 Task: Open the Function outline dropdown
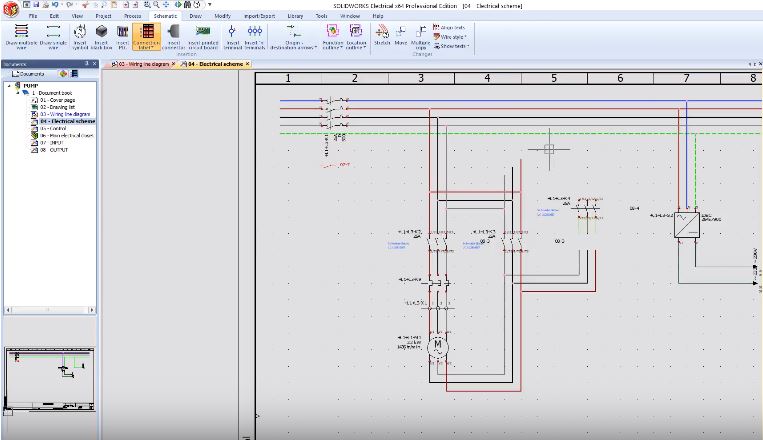pyautogui.click(x=333, y=37)
